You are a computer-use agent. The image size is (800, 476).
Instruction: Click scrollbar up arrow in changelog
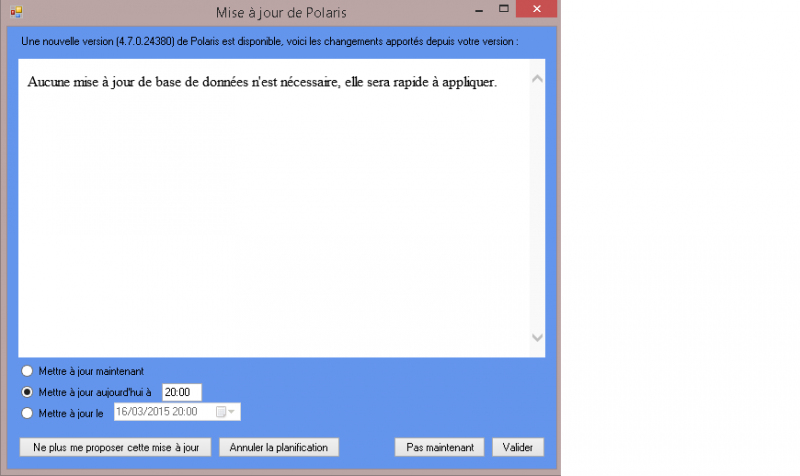coord(537,79)
